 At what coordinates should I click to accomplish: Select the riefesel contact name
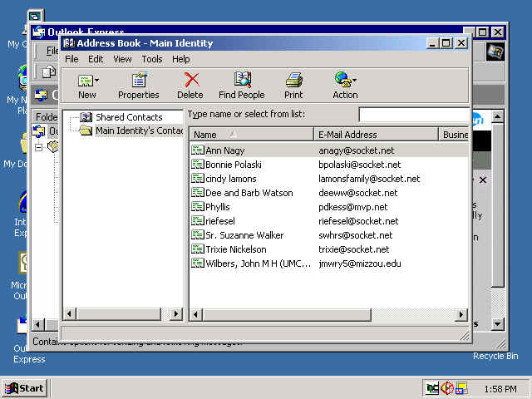(219, 221)
